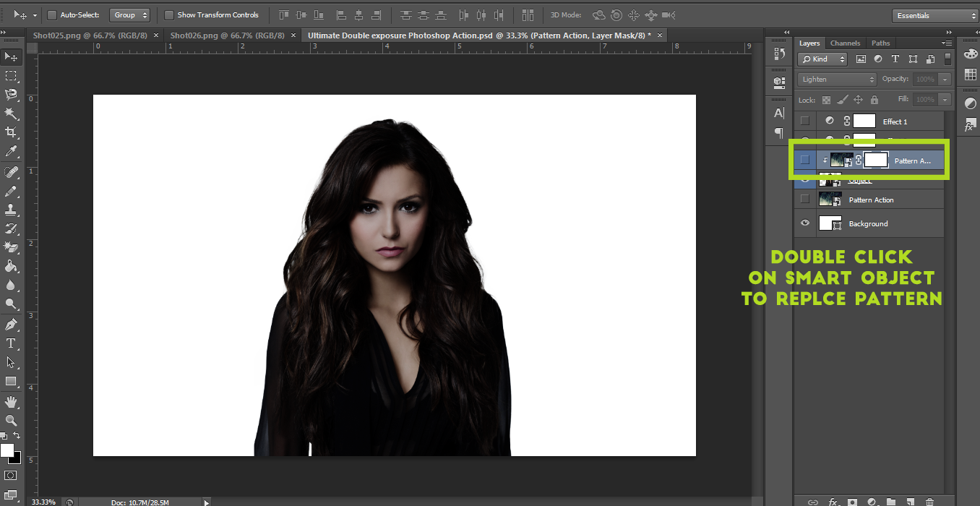Open the Character panel icon
Screen dimensions: 980x506
pyautogui.click(x=779, y=113)
